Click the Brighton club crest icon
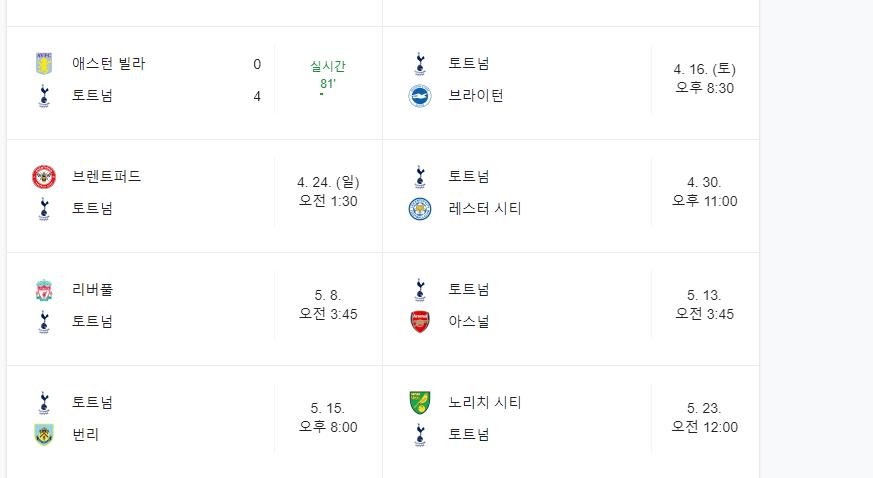873x478 pixels. [420, 96]
